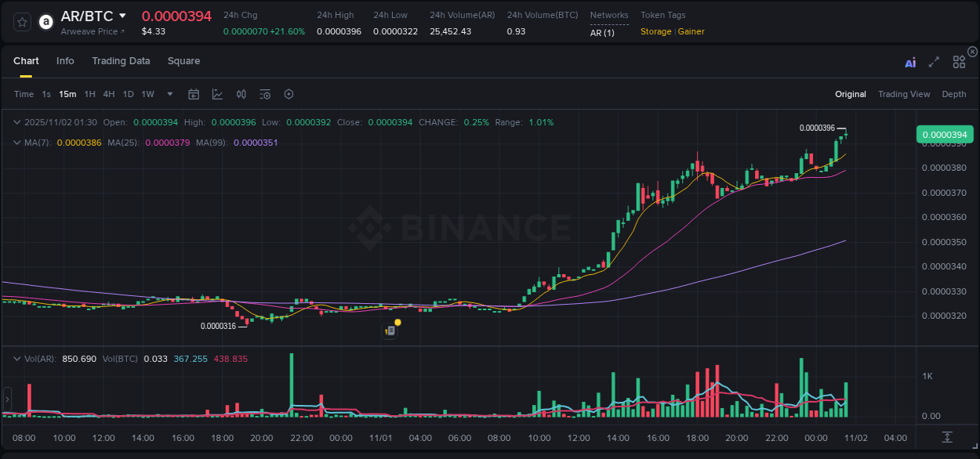Click the Arweave coin logo
This screenshot has height=459, width=980.
pyautogui.click(x=45, y=22)
